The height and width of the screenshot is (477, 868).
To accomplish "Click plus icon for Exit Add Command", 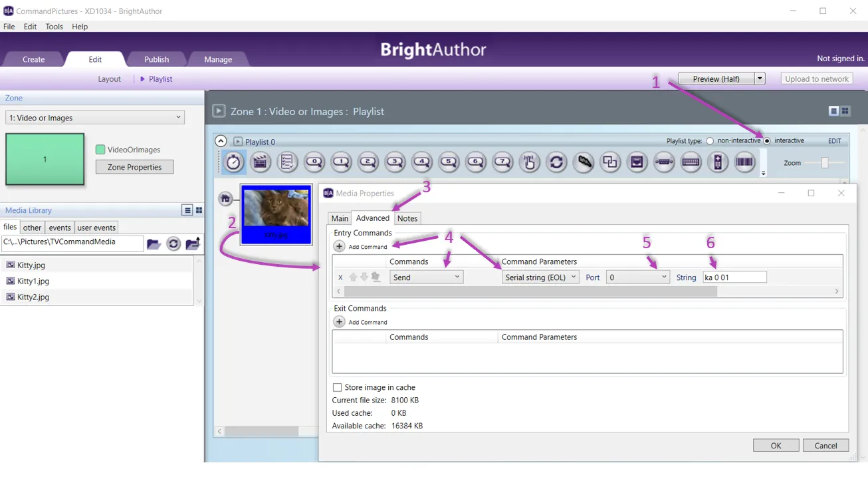I will tap(339, 322).
